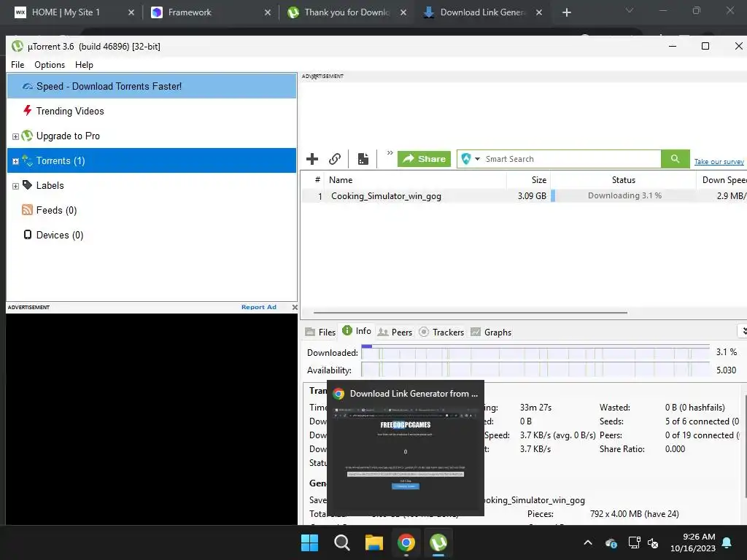Switch to the Peers tab

(x=395, y=332)
